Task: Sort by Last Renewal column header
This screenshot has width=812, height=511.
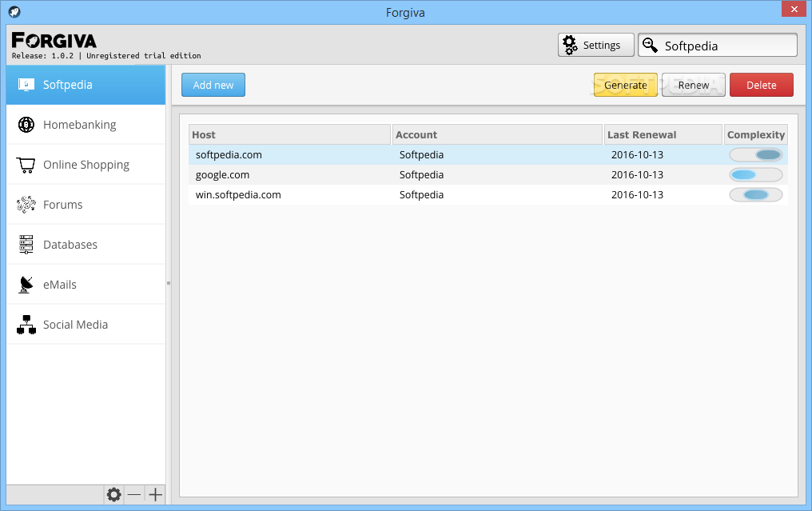Action: 663,134
